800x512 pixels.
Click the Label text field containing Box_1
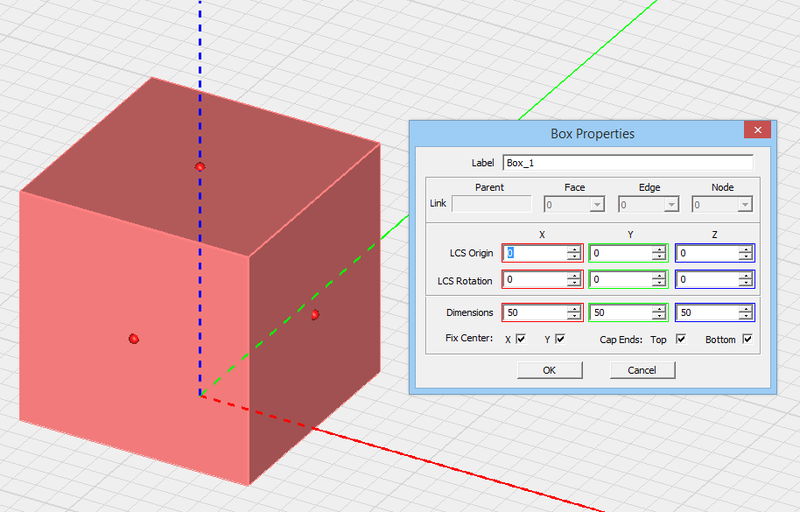click(628, 163)
